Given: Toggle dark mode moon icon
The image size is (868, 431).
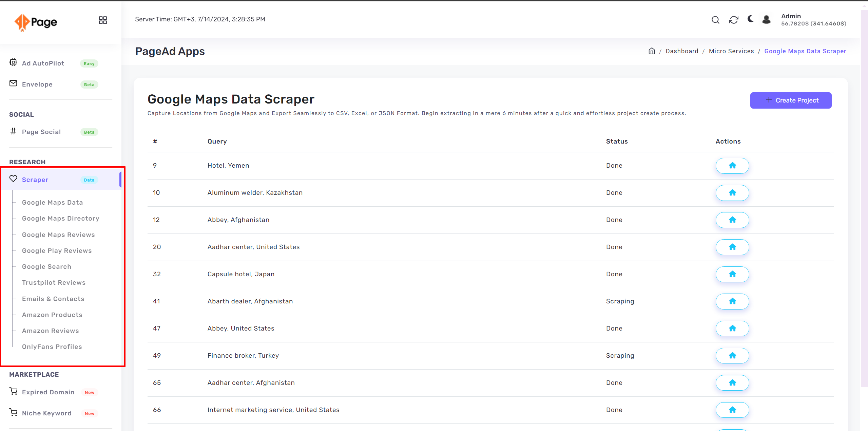Looking at the screenshot, I should pos(751,19).
